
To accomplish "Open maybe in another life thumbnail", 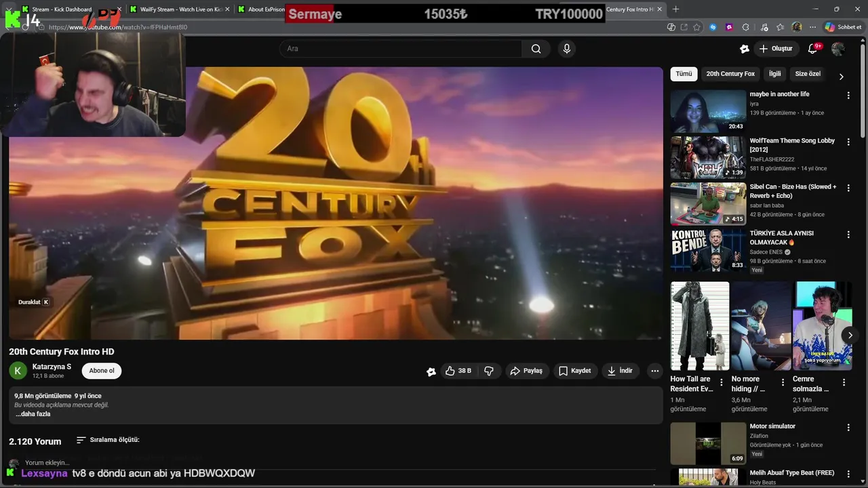I will pos(708,111).
